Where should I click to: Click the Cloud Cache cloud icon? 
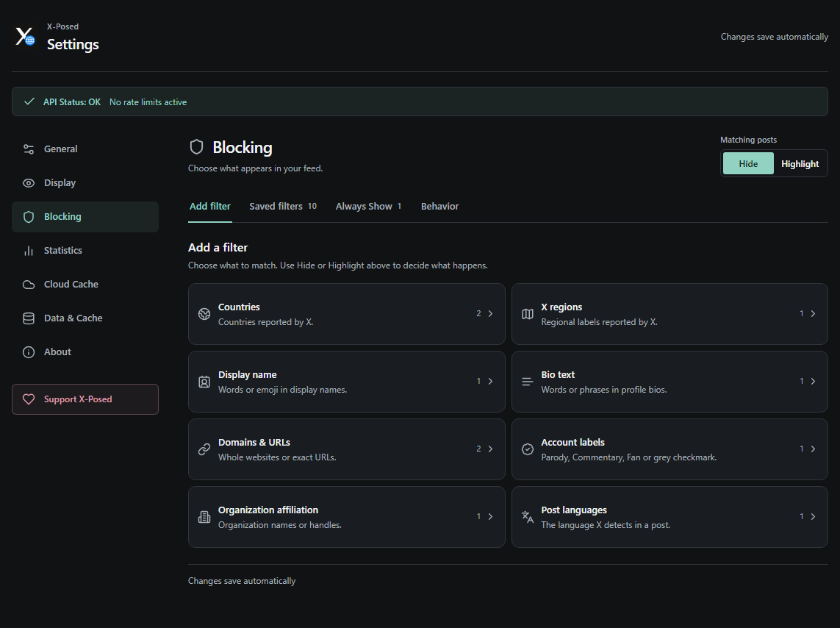pos(29,284)
